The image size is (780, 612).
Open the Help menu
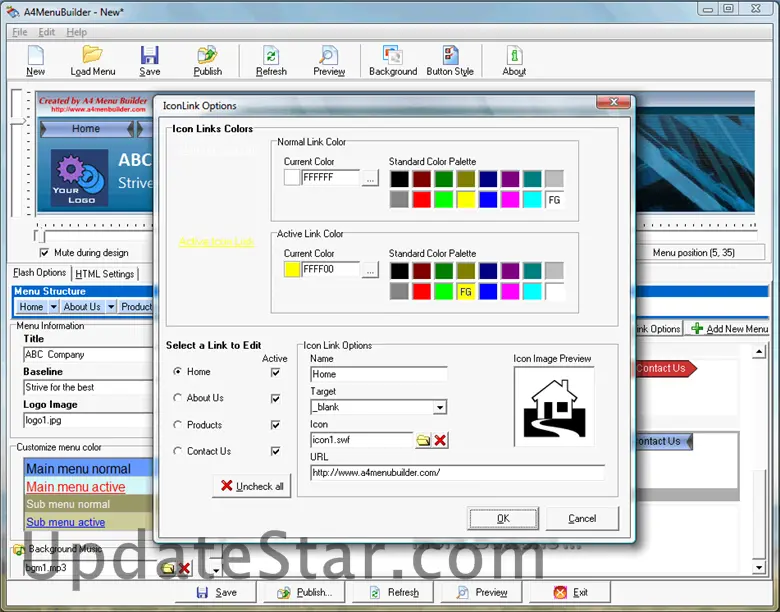pos(77,32)
